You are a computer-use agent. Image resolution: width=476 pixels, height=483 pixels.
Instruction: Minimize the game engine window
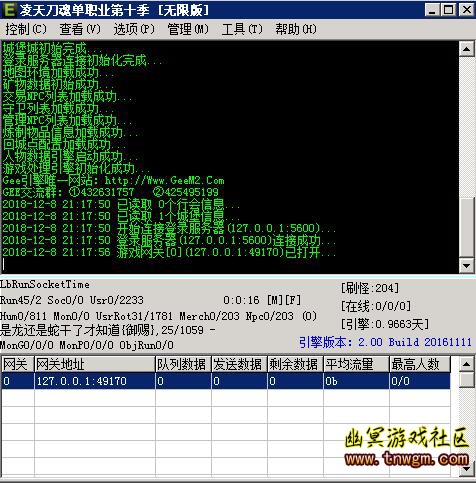[432, 10]
